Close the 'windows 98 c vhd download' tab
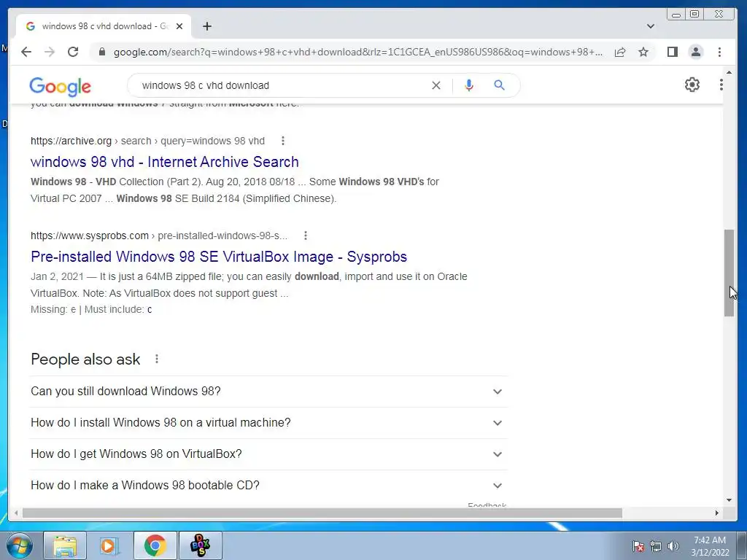 click(x=179, y=26)
